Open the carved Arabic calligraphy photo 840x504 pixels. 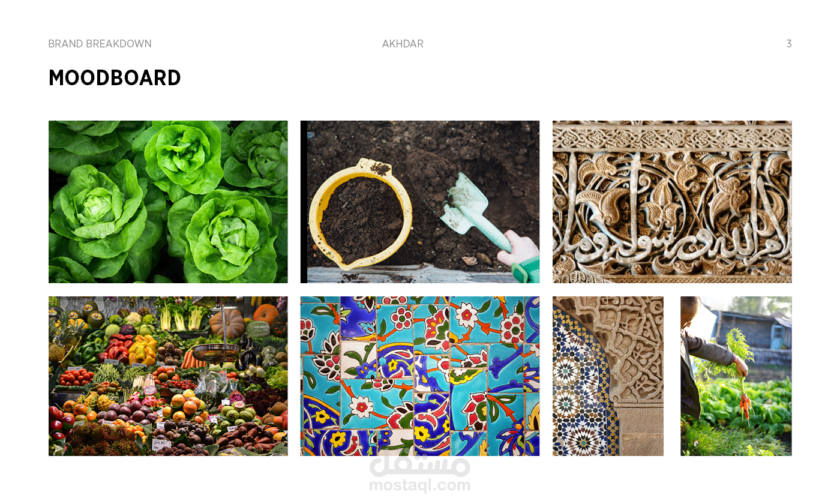672,202
